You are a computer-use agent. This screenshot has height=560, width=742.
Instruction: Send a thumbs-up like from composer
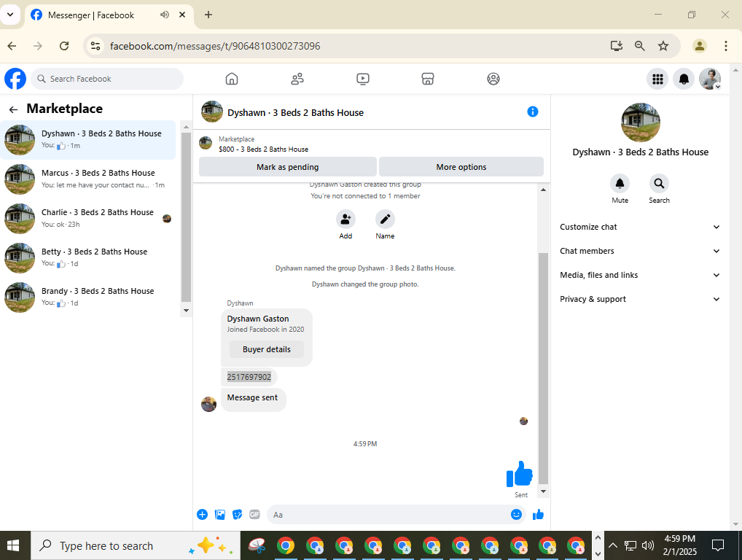538,515
